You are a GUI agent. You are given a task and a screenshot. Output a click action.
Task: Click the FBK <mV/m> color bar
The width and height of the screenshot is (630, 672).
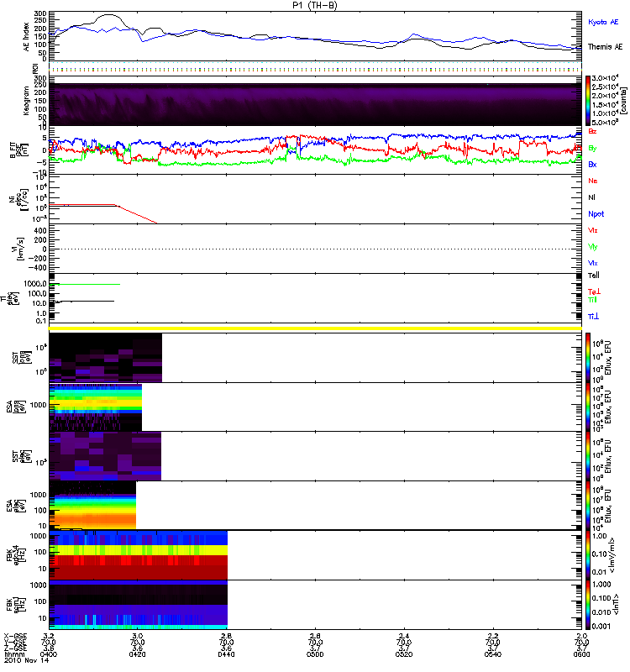pyautogui.click(x=588, y=555)
